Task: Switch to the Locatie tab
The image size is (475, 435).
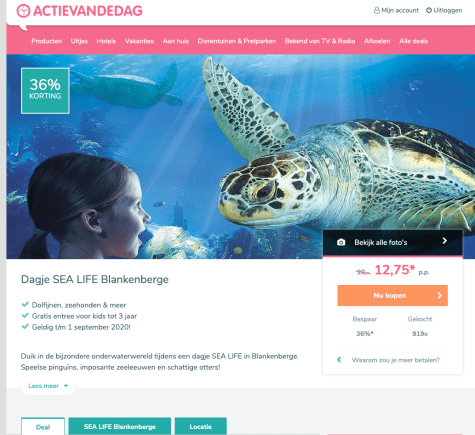Action: (x=201, y=426)
